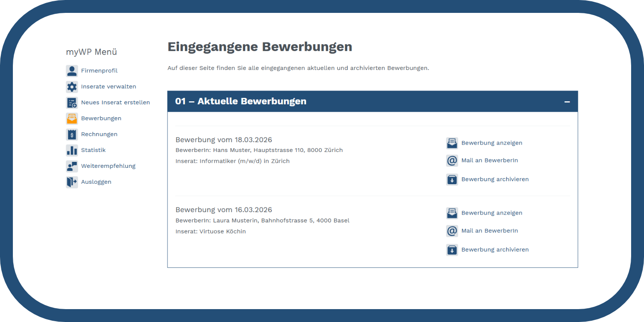The width and height of the screenshot is (644, 322).
Task: Click the Inserate verwalten gear icon
Action: click(72, 87)
